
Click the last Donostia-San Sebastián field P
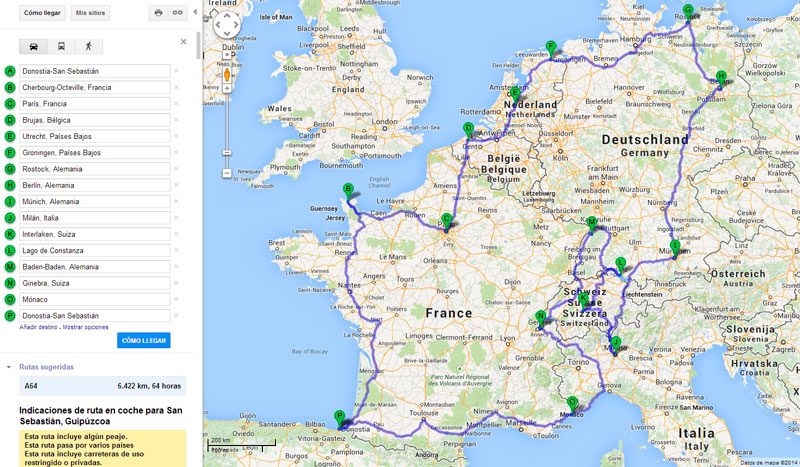pos(95,316)
